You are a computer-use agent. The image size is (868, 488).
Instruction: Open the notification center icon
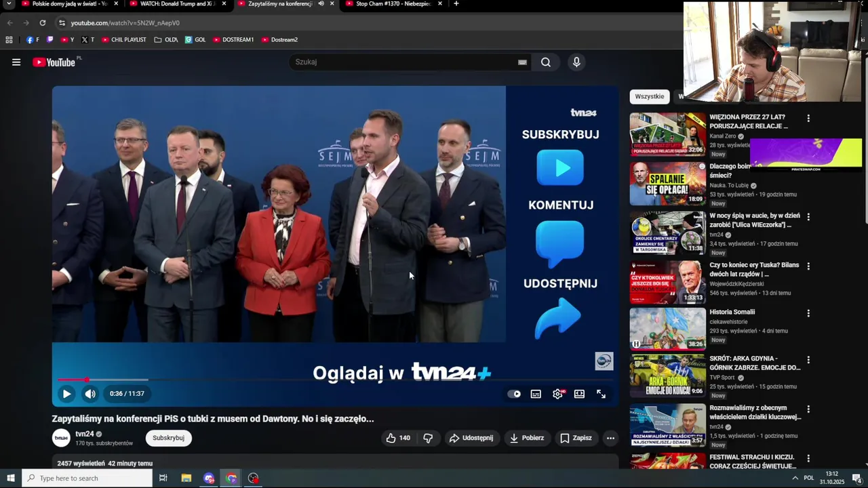856,479
